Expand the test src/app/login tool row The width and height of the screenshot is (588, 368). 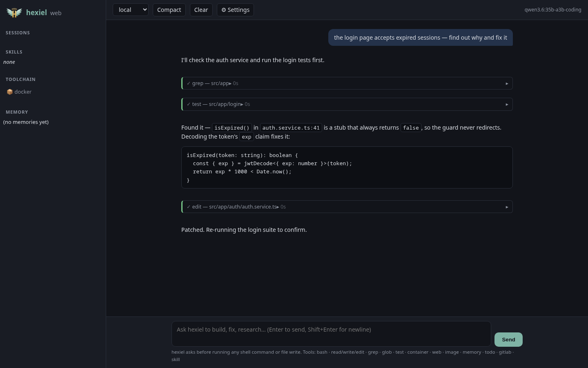click(x=347, y=104)
